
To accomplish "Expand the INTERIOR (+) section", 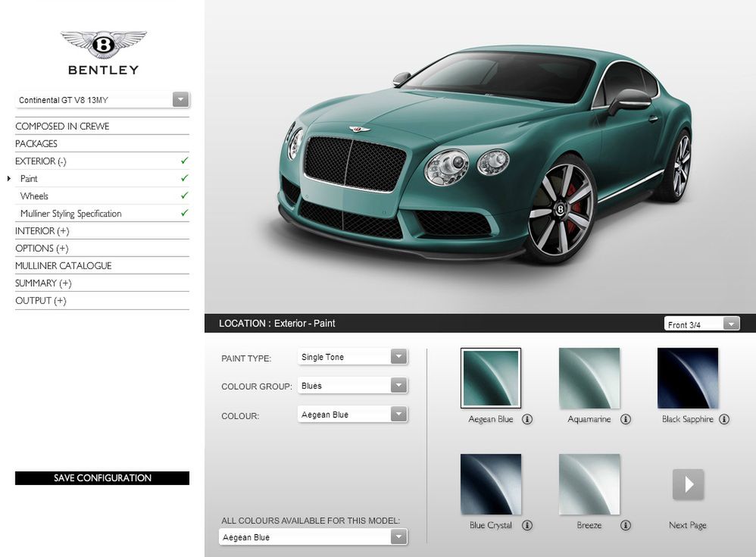I will [42, 231].
